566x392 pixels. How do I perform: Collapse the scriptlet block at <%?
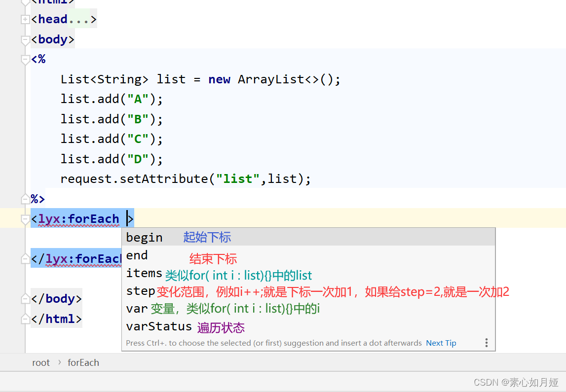point(25,60)
